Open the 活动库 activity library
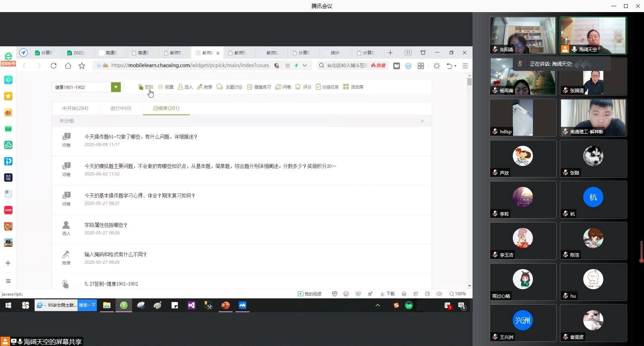Viewport: 644px width, 346px height. [353, 87]
